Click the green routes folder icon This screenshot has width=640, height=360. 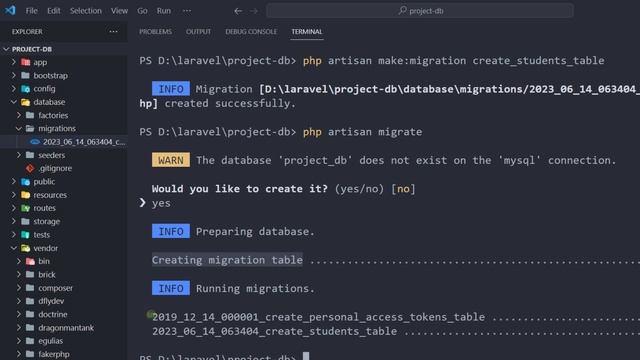(x=25, y=208)
